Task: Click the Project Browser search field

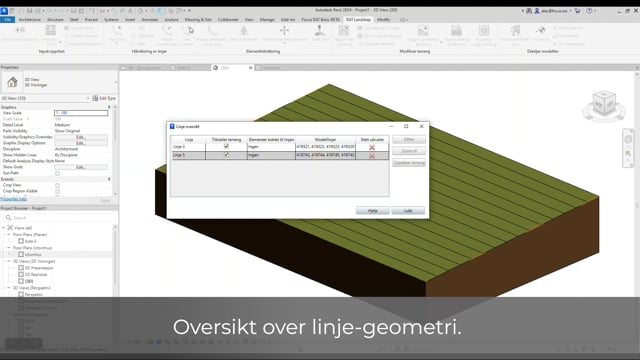Action: 60,218
